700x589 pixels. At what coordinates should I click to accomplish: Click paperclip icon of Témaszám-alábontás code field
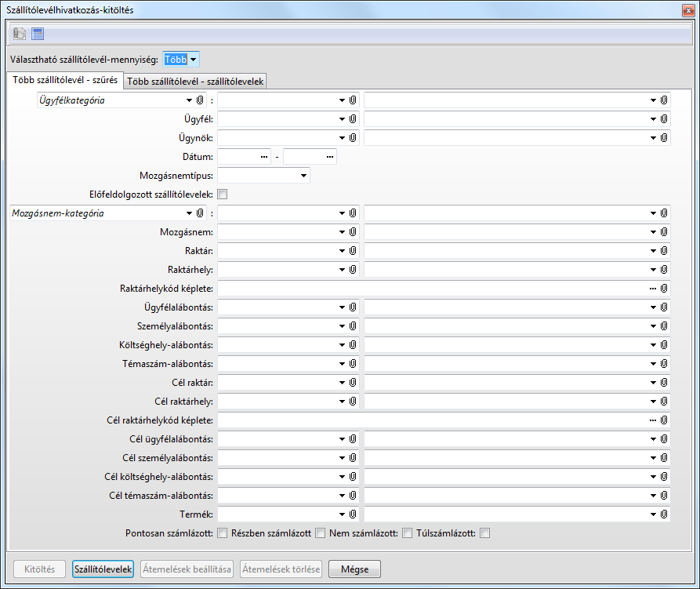pyautogui.click(x=353, y=364)
